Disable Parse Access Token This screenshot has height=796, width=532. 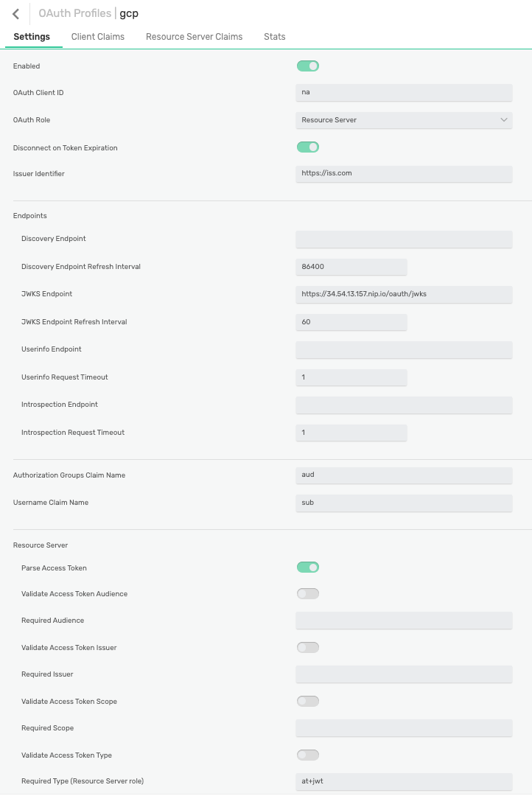coord(307,567)
